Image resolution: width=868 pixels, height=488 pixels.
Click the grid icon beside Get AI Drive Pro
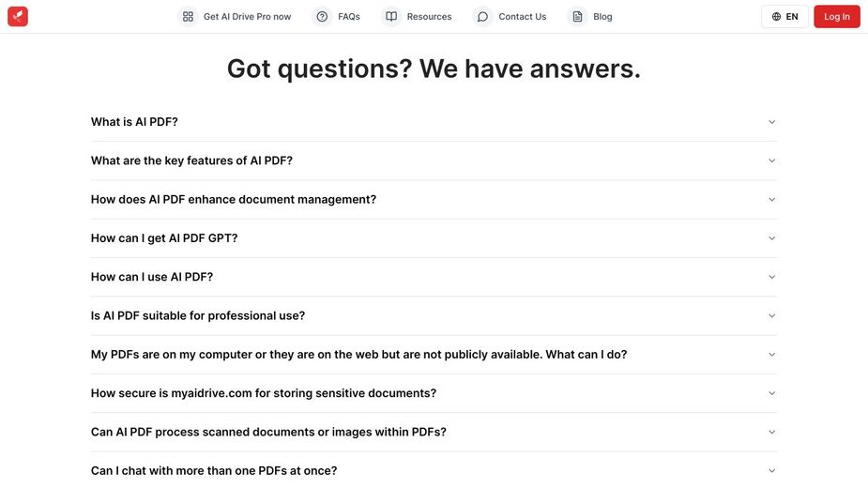tap(189, 16)
